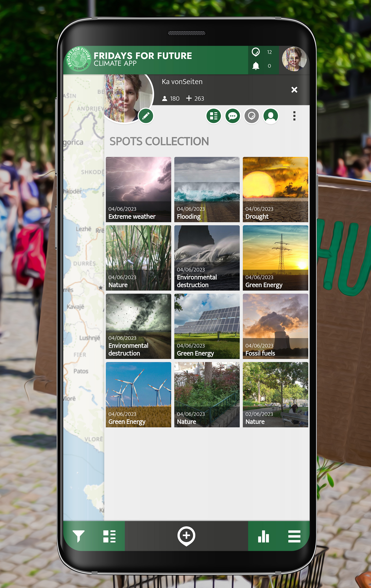View the 180 followers count
The width and height of the screenshot is (371, 588).
tap(171, 99)
